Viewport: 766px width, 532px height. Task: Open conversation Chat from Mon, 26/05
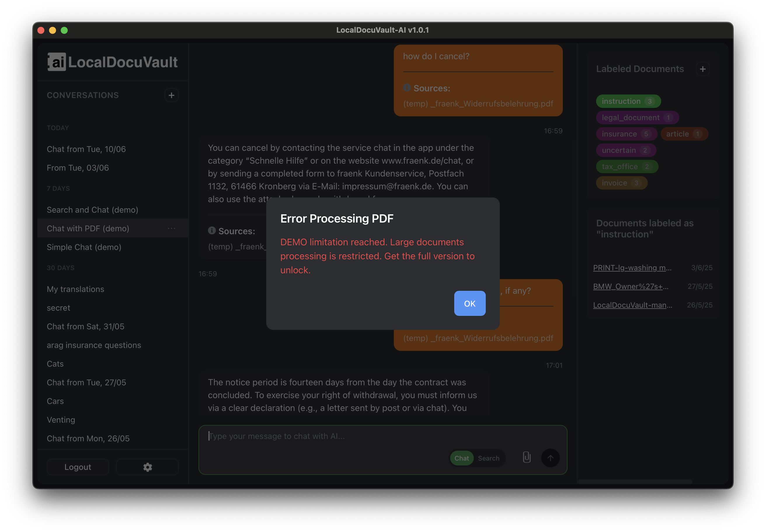113,438
